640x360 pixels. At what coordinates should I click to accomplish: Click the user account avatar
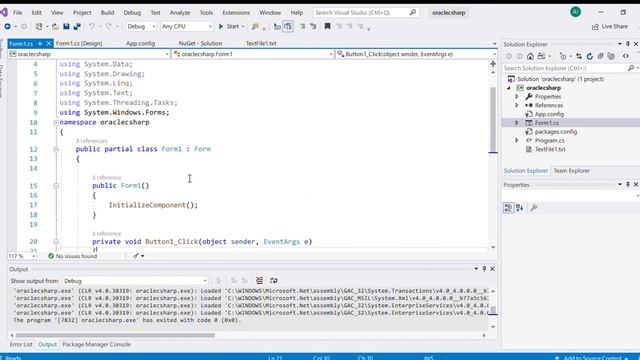576,12
